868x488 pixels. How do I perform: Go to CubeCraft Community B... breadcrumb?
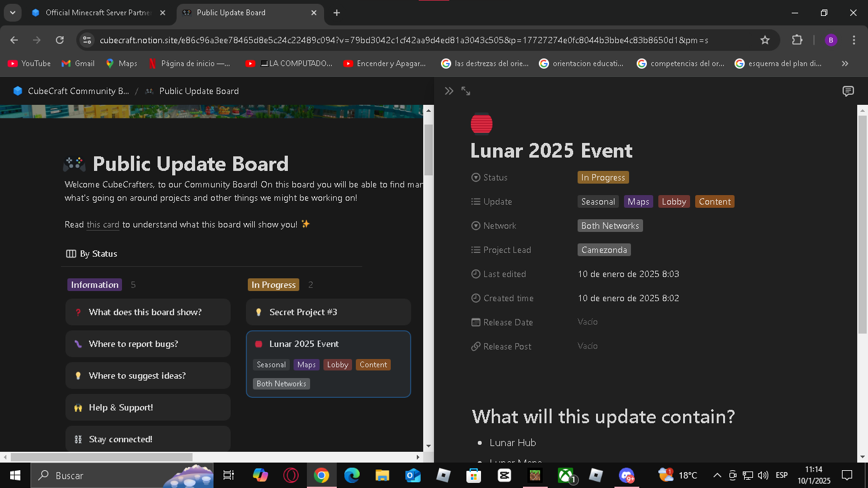pos(71,91)
